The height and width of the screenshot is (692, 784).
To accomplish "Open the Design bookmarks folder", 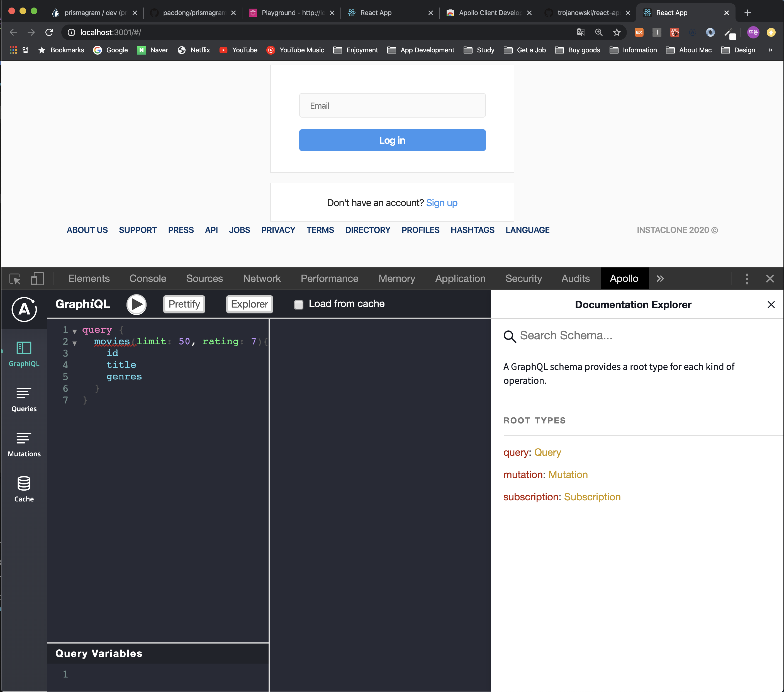I will [738, 50].
